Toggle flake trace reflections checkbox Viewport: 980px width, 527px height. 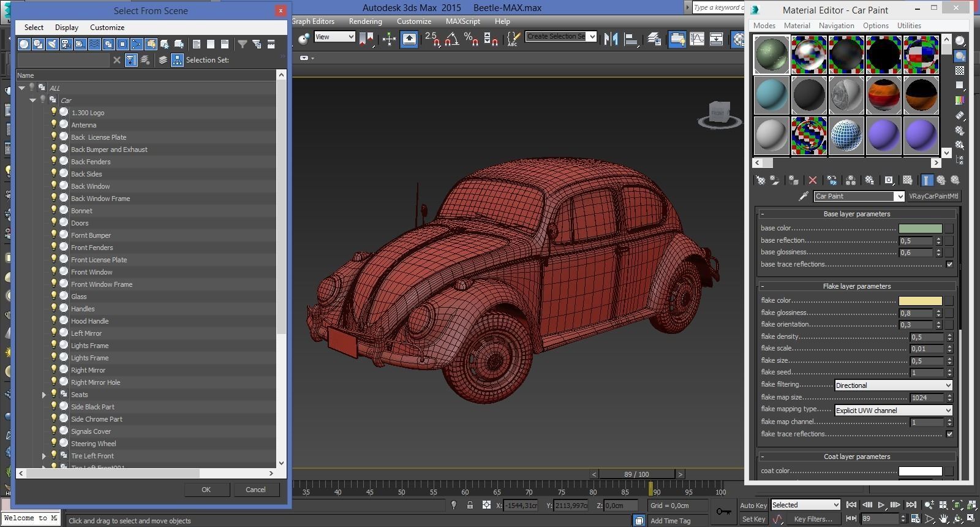click(949, 434)
